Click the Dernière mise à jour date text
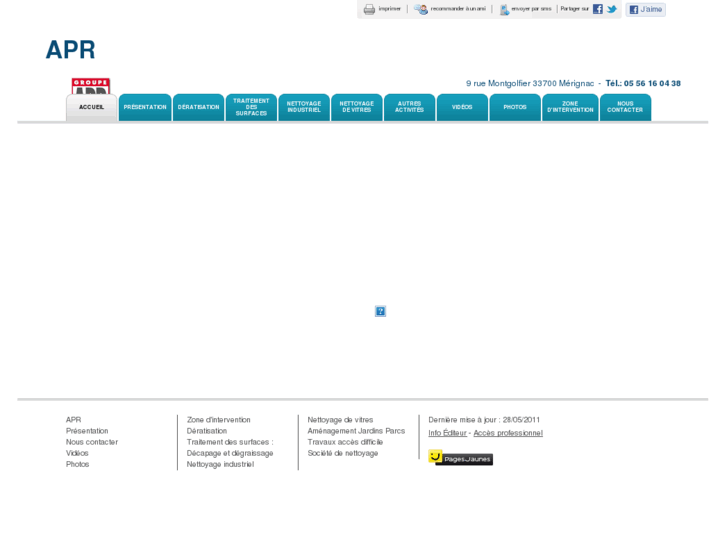The image size is (727, 545). point(484,420)
